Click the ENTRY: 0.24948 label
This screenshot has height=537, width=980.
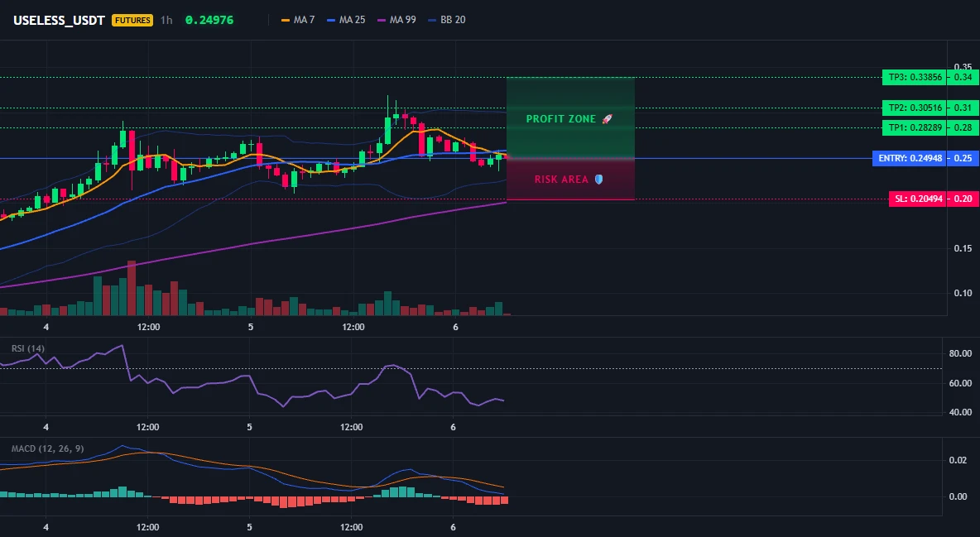(x=910, y=158)
